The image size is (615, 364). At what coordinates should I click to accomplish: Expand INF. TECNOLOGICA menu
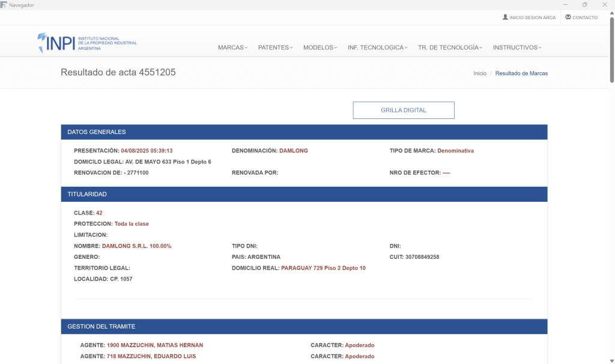point(377,47)
